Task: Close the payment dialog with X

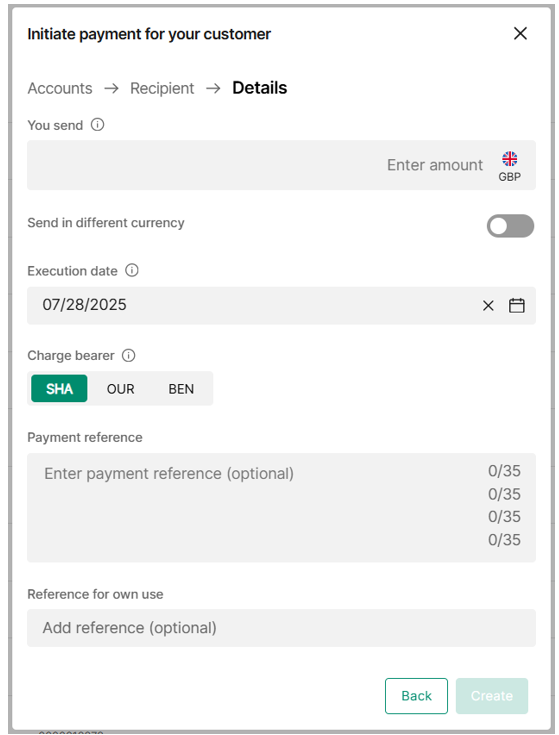Action: 520,33
